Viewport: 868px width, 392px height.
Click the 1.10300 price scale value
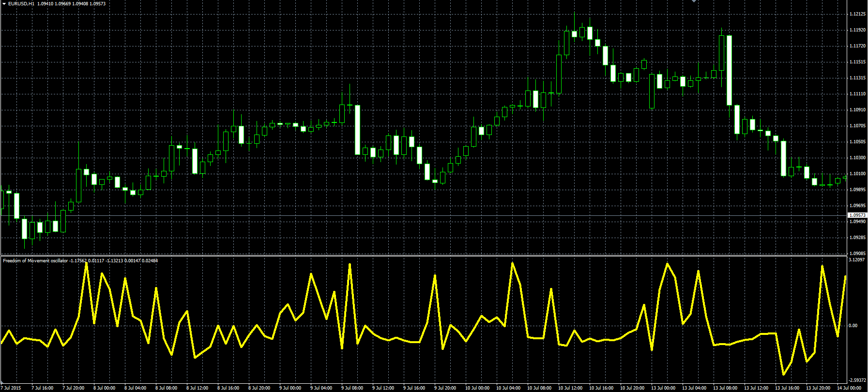click(x=857, y=158)
